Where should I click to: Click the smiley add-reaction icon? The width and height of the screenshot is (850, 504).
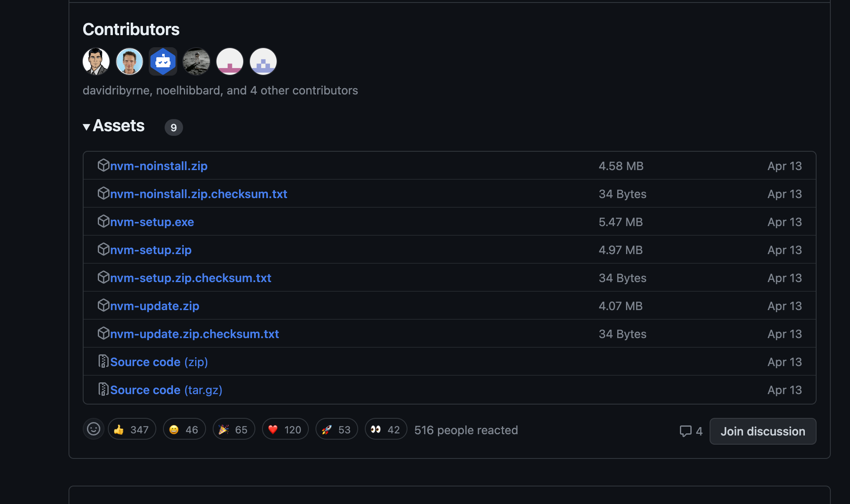click(94, 429)
